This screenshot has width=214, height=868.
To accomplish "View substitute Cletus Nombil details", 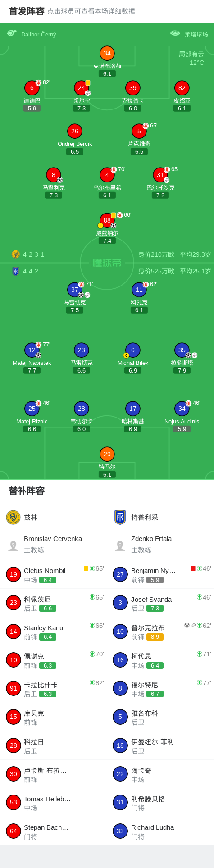I will tap(54, 574).
